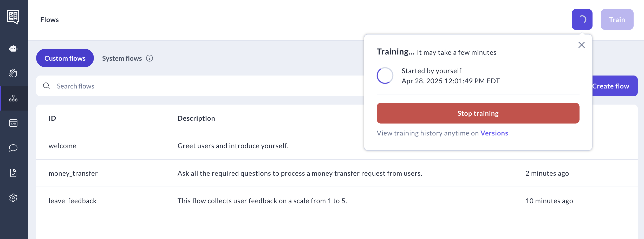The width and height of the screenshot is (644, 239).
Task: Open the Versions link in the popup
Action: click(x=494, y=133)
